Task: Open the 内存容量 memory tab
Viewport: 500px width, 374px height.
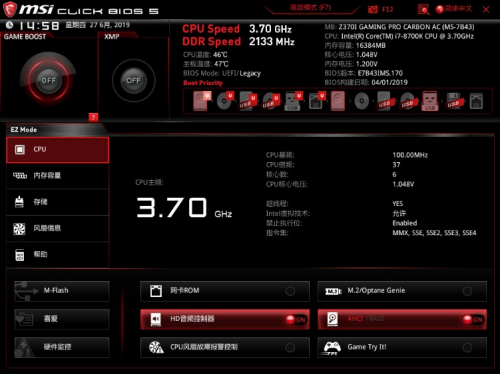Action: [x=58, y=176]
